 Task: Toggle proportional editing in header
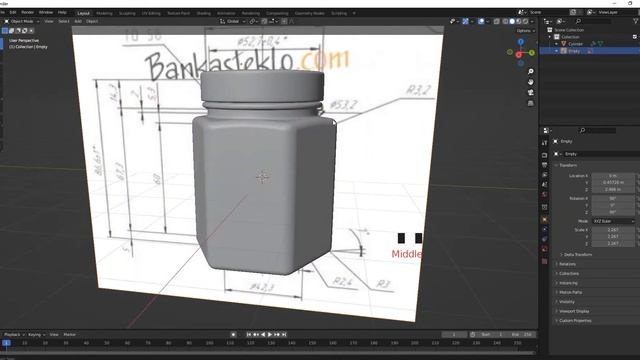tap(284, 21)
